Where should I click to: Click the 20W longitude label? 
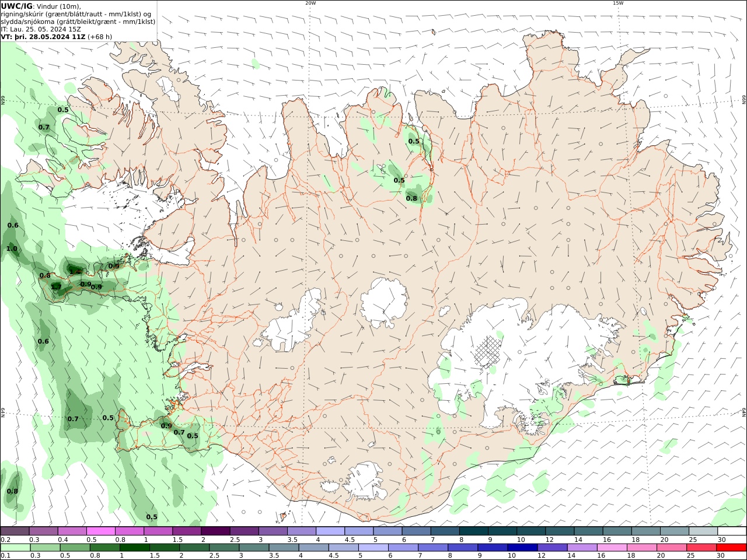[310, 3]
